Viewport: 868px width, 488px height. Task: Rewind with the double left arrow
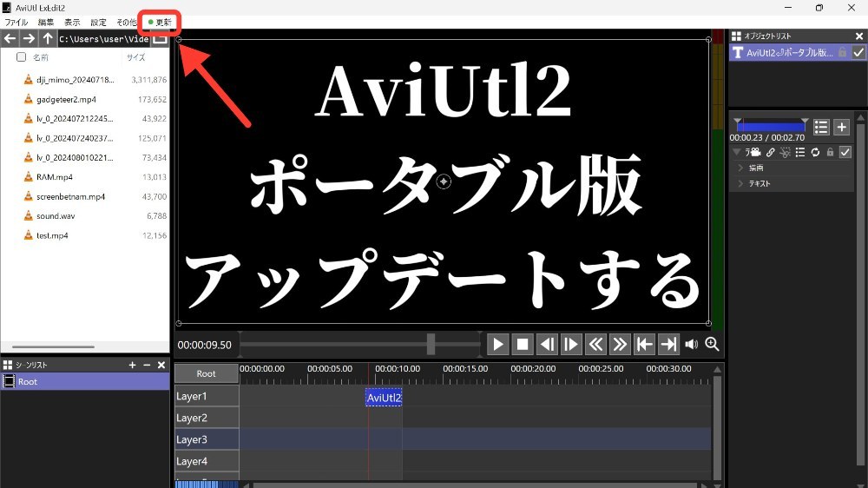click(x=595, y=345)
